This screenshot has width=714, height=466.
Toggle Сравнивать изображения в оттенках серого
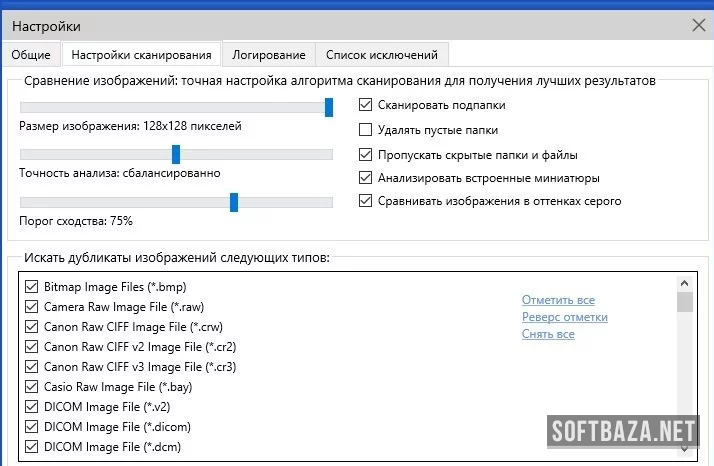click(366, 201)
